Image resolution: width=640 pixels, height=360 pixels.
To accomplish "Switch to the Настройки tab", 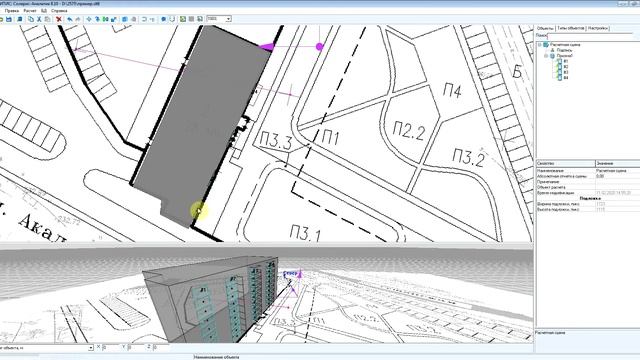I will click(598, 28).
